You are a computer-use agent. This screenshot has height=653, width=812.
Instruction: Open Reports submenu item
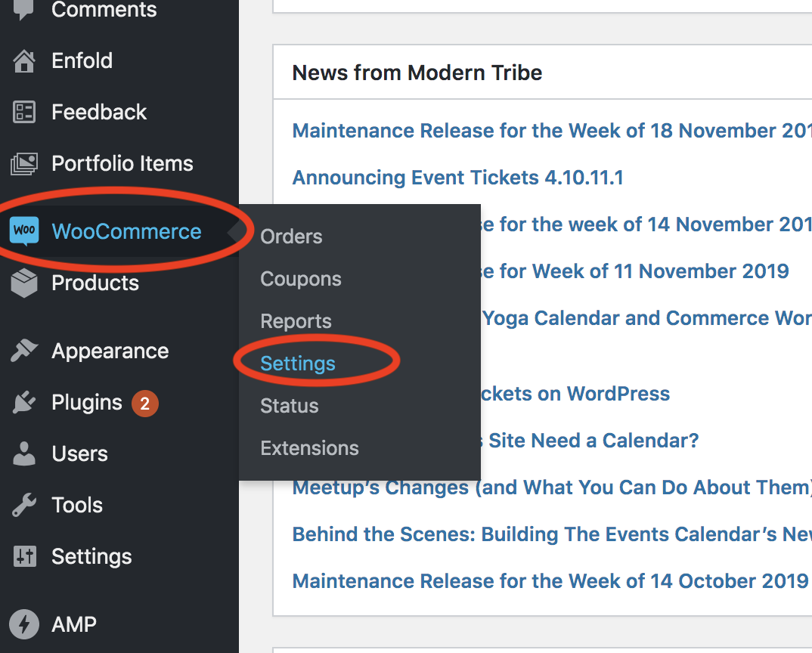click(296, 321)
